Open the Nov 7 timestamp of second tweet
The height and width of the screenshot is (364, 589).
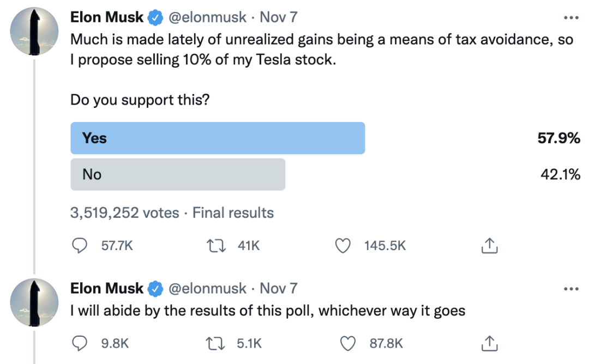pos(278,288)
